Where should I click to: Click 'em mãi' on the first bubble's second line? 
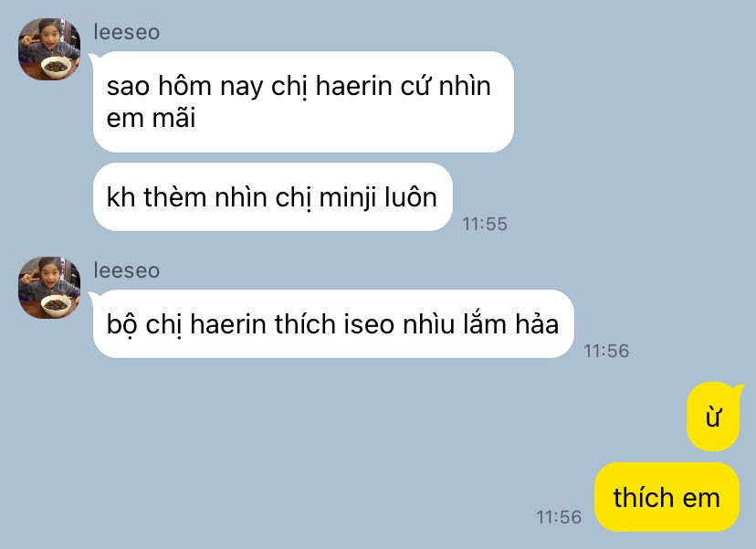click(x=151, y=118)
